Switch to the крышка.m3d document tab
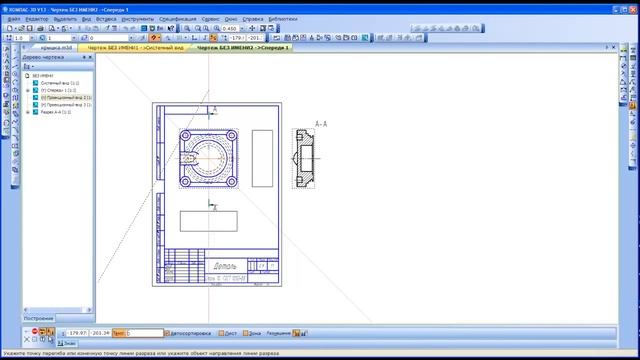This screenshot has width=640, height=360. (x=56, y=48)
